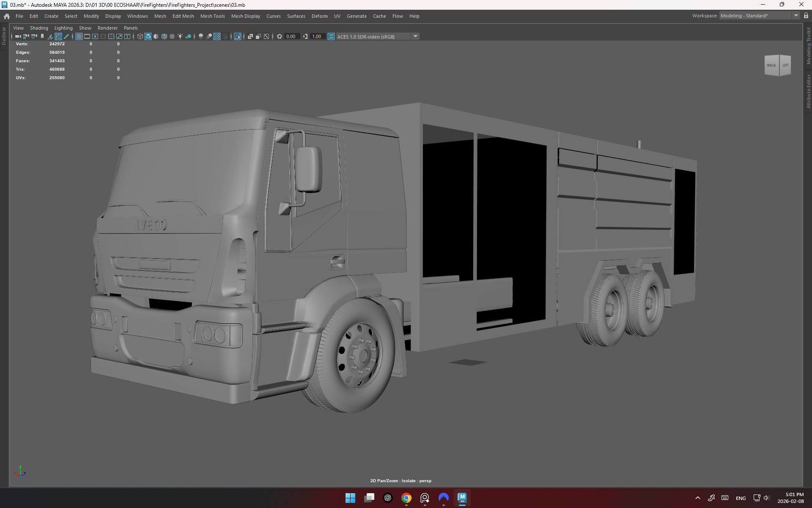Click the gamma value field showing 1.00

coord(317,36)
